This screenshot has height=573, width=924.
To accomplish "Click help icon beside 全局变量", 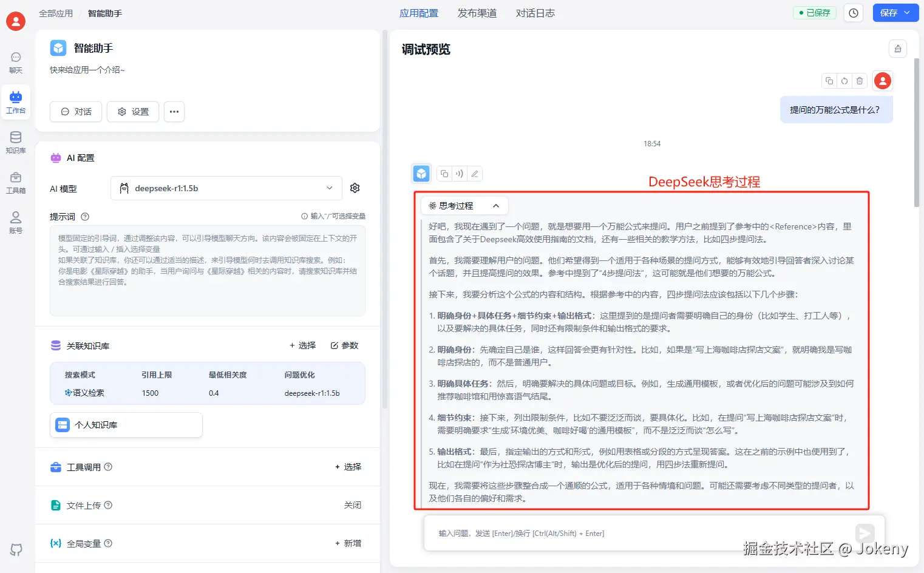I will pos(108,543).
